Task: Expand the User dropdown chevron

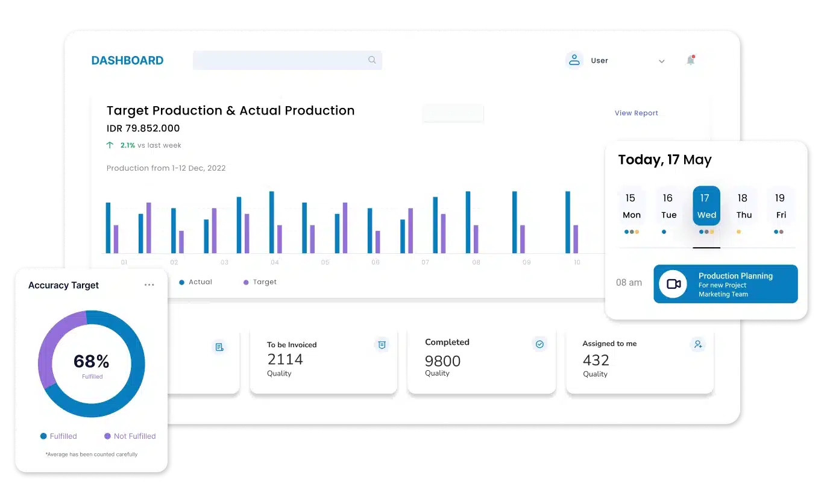Action: coord(661,61)
